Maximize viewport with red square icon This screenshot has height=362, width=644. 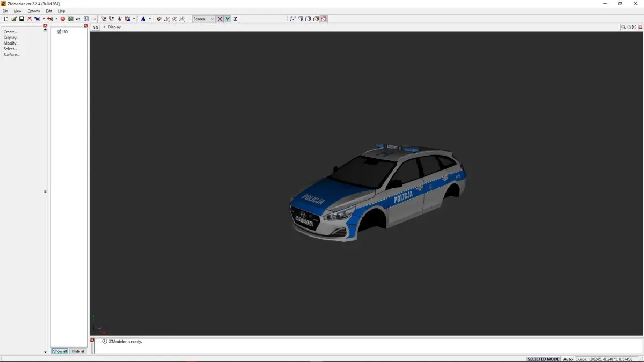coord(640,27)
